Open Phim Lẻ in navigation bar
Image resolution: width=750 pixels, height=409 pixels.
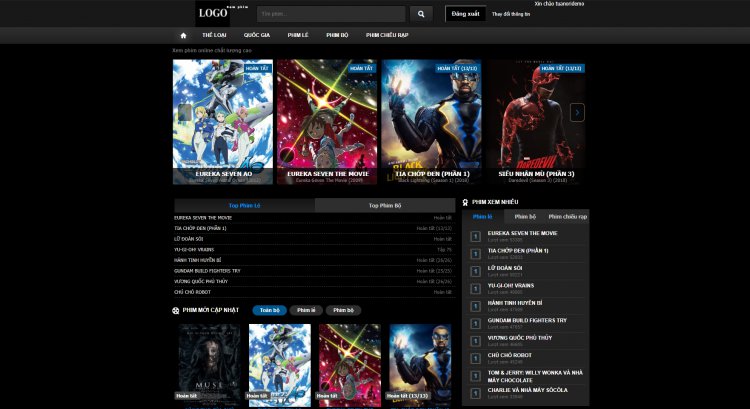(x=298, y=35)
